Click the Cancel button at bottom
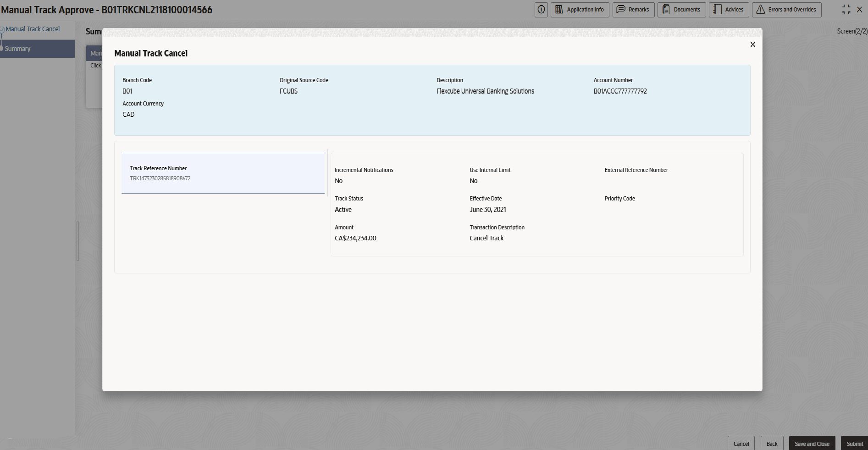The image size is (868, 450). click(x=741, y=444)
